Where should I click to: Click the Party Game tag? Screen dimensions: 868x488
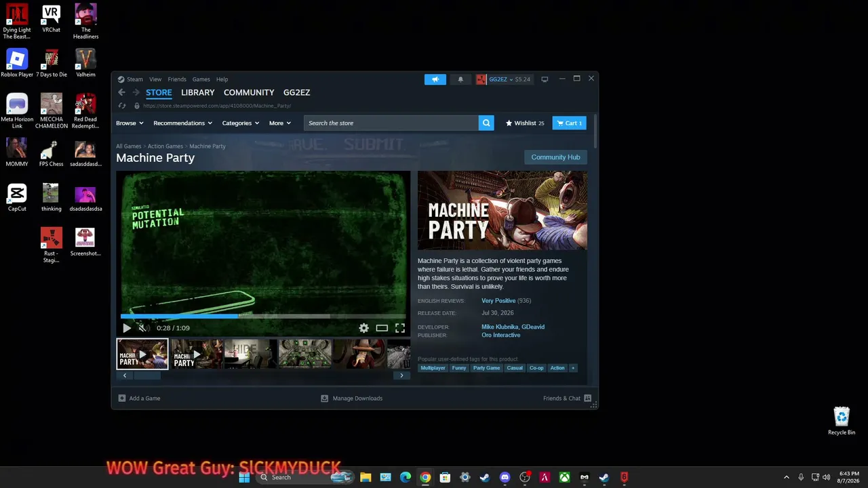pyautogui.click(x=486, y=368)
